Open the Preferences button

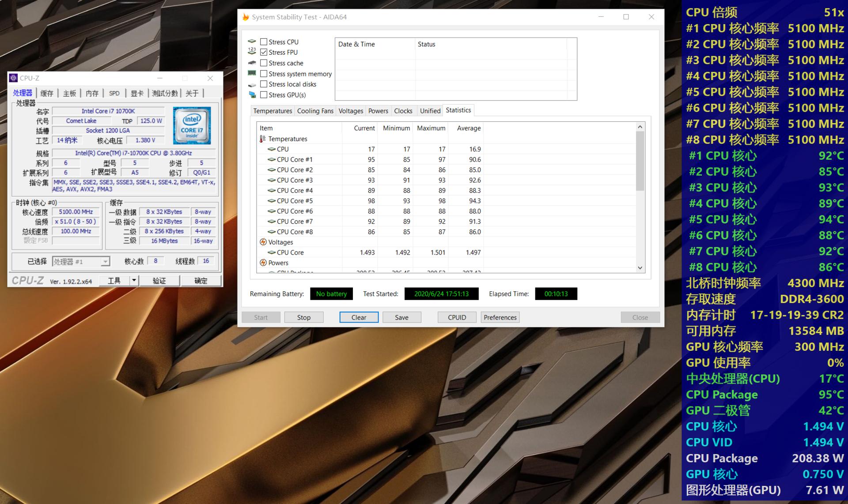pyautogui.click(x=500, y=317)
